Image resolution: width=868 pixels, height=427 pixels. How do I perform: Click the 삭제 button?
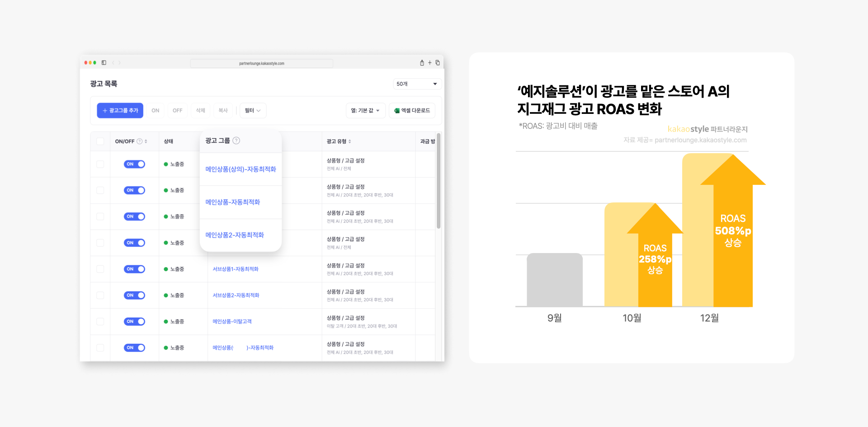201,111
